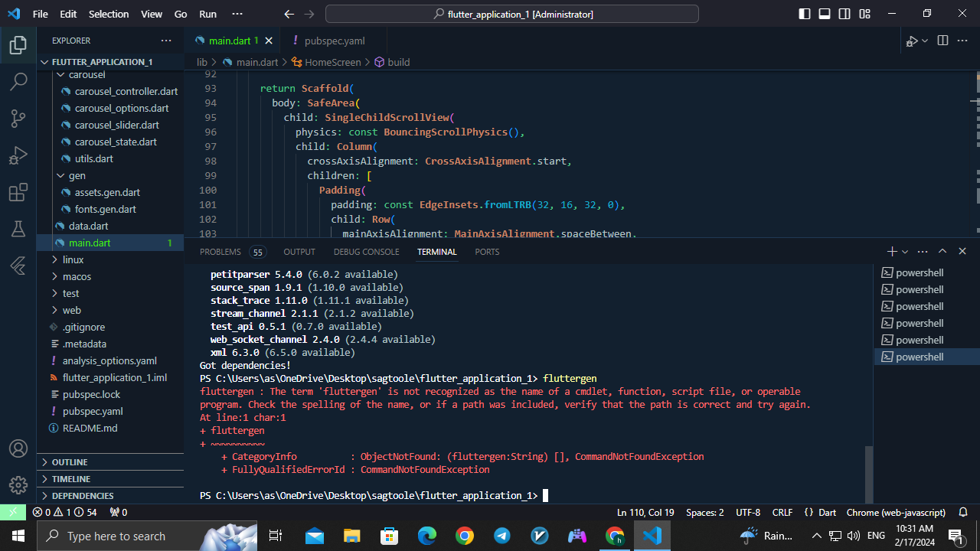Open the Extensions view

click(x=18, y=192)
